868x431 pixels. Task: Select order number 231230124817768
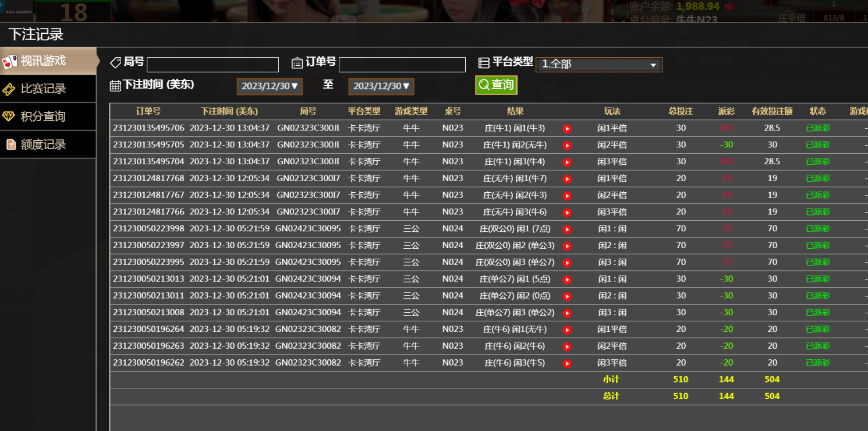(148, 179)
